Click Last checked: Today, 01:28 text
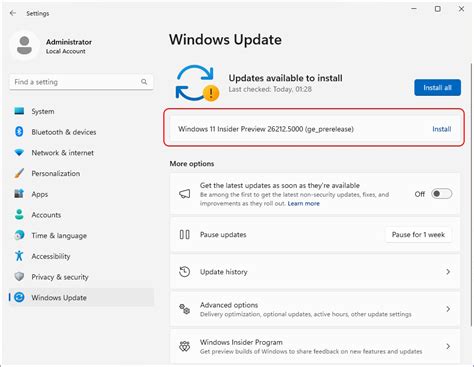 pos(270,89)
